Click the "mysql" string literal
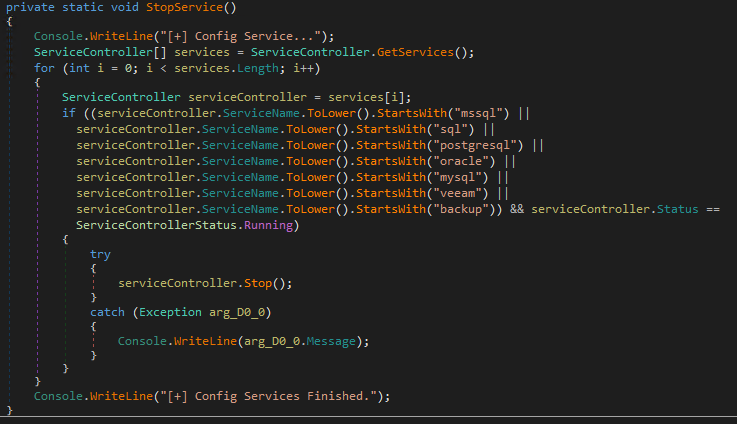The height and width of the screenshot is (424, 737). point(457,177)
